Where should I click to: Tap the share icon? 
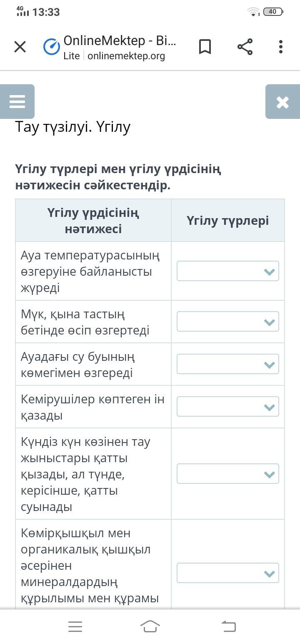point(245,47)
